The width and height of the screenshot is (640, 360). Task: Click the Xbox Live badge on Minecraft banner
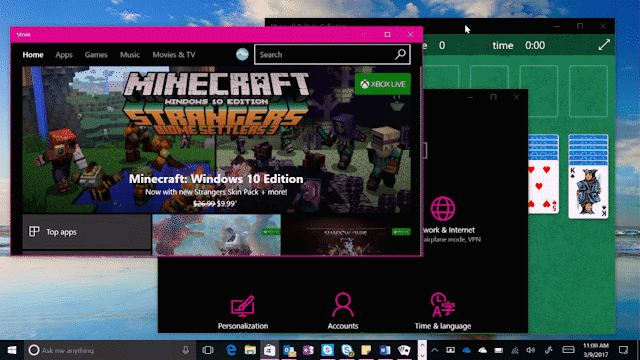pyautogui.click(x=383, y=84)
